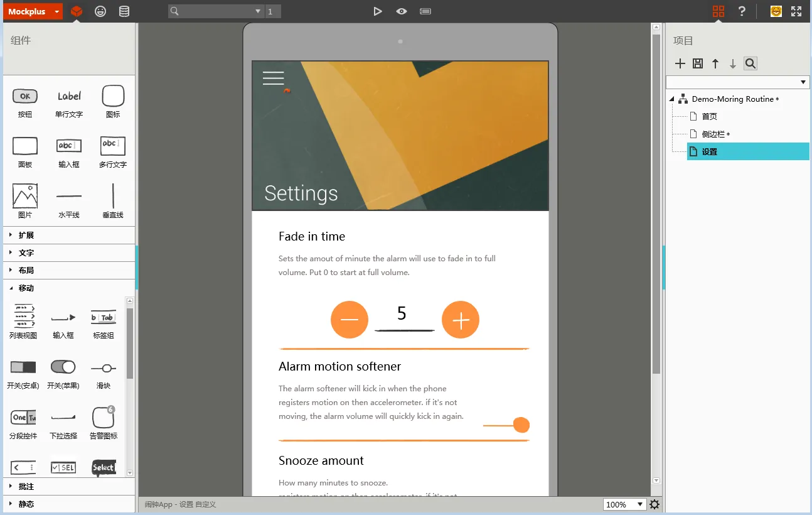Expand the 布局 component group
Viewport: 812px width, 515px height.
tap(69, 271)
